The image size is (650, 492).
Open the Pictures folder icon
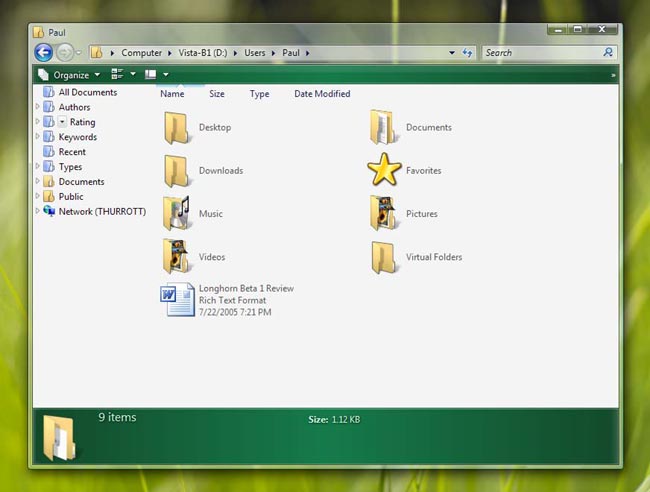pos(384,213)
